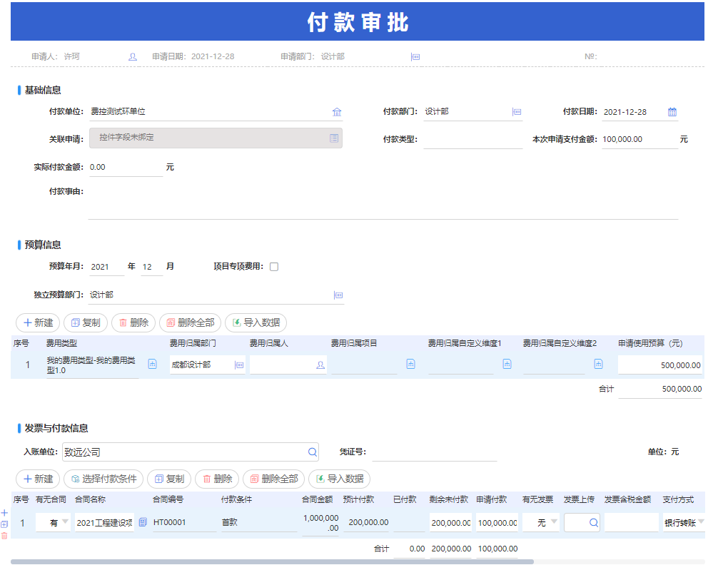Click the 申请付款 cell 100,000.00 in row 1
The image size is (728, 570).
tap(497, 523)
